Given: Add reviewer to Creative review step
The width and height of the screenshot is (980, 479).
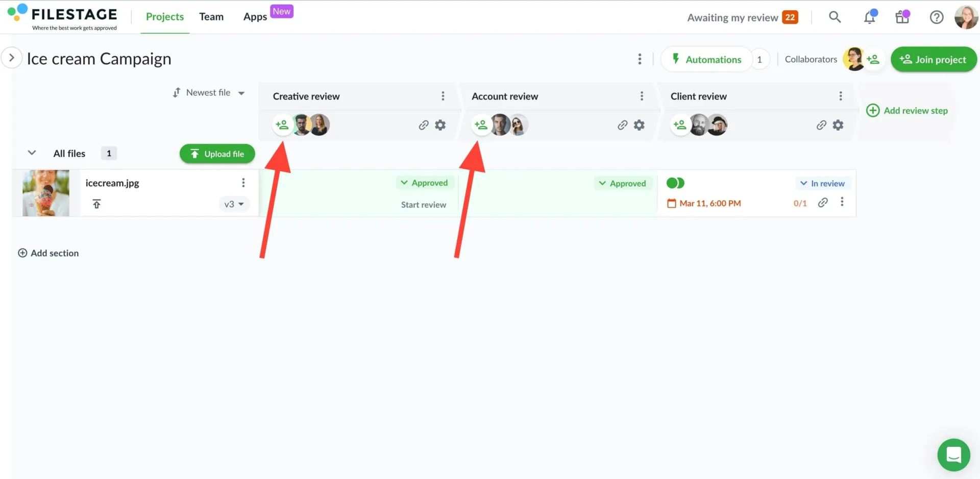Looking at the screenshot, I should (x=282, y=124).
